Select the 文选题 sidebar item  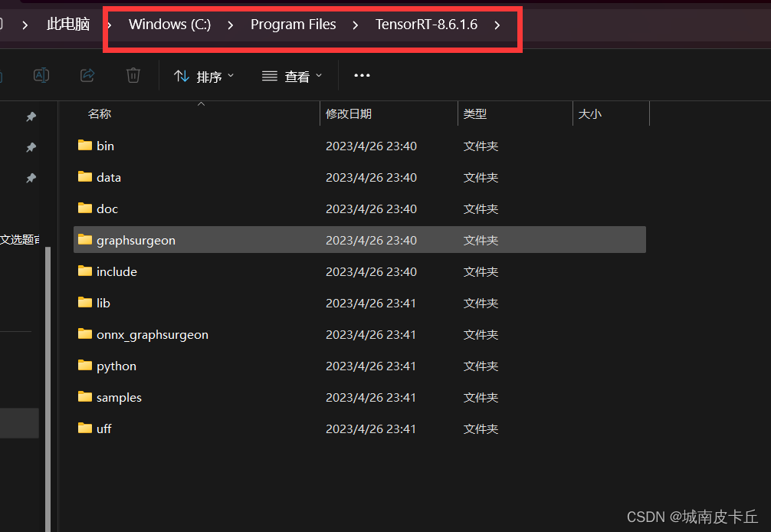(x=20, y=239)
